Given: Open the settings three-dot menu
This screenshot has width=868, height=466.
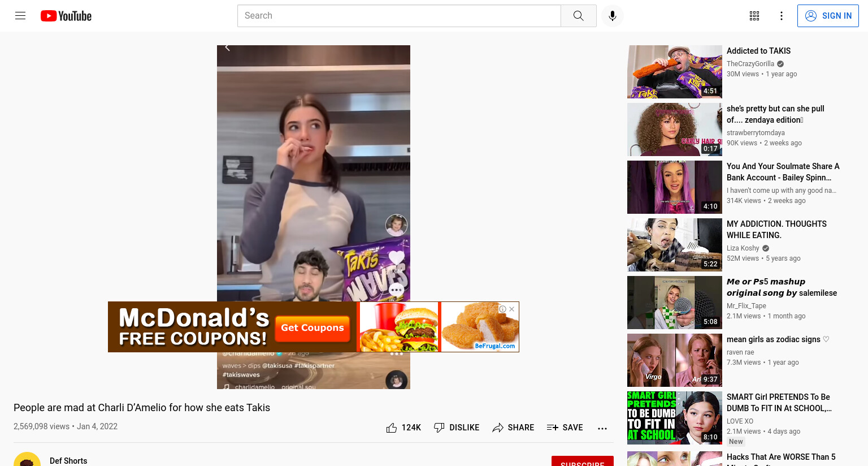Looking at the screenshot, I should click(x=782, y=16).
